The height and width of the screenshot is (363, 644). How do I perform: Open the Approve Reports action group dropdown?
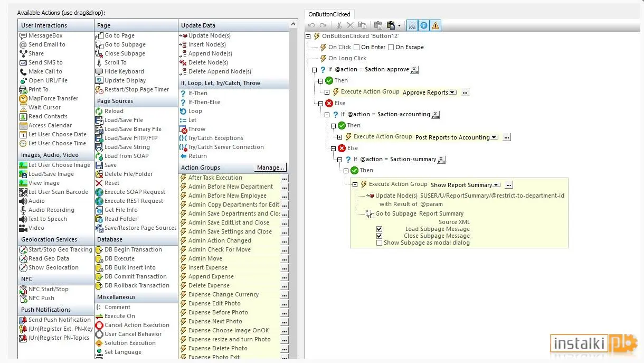tap(453, 92)
